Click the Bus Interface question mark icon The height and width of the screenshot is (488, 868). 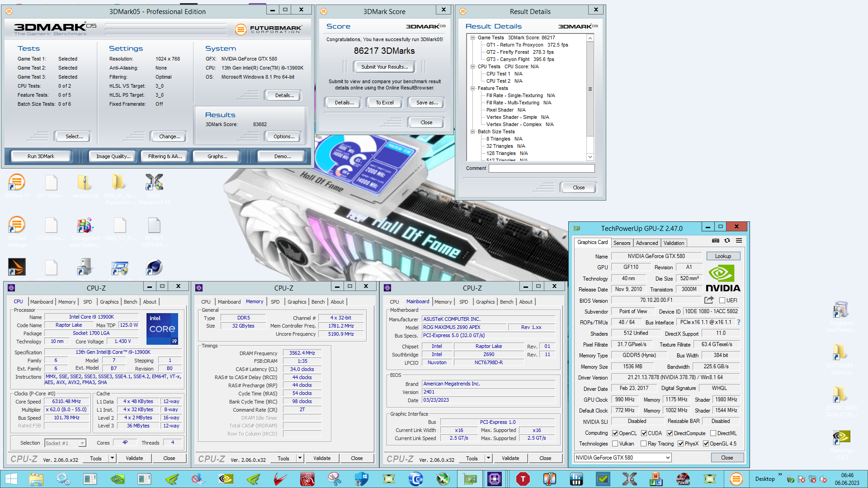(x=739, y=322)
